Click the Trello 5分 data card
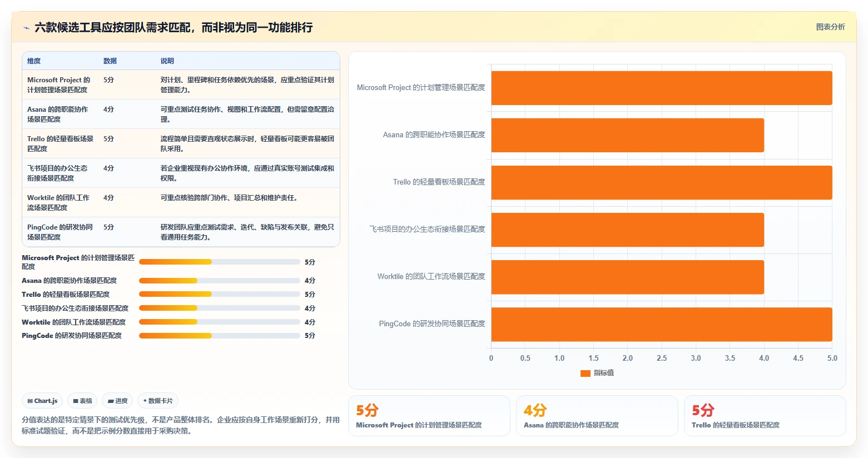Viewport: 868px width, 458px height. 765,416
